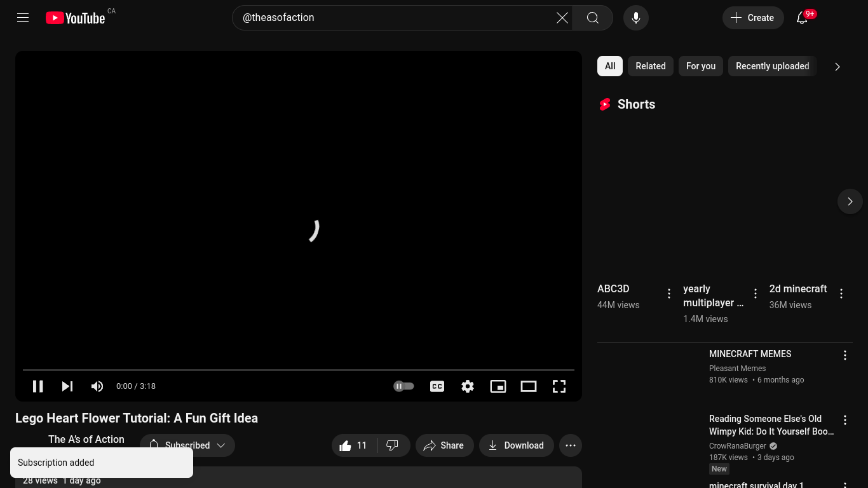
Task: Select the Recently uploaded chip
Action: [773, 66]
